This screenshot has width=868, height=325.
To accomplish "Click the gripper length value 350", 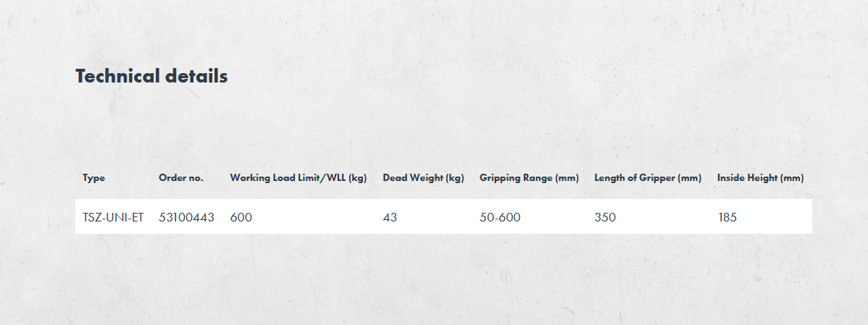I will click(605, 217).
